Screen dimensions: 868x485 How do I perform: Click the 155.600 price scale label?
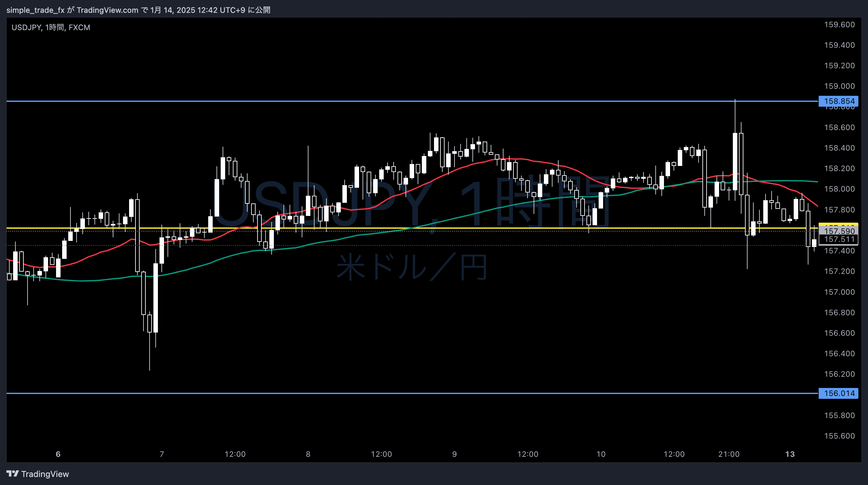tap(839, 436)
